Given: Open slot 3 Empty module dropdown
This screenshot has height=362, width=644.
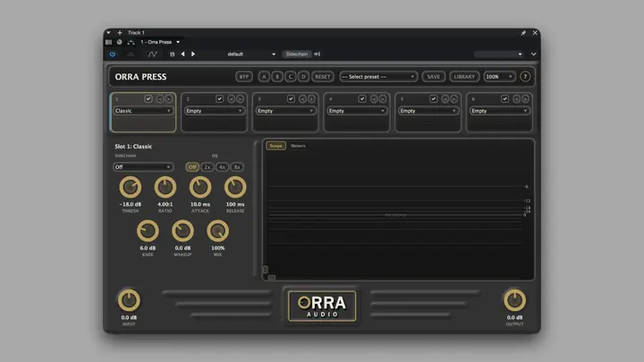Looking at the screenshot, I should (285, 111).
